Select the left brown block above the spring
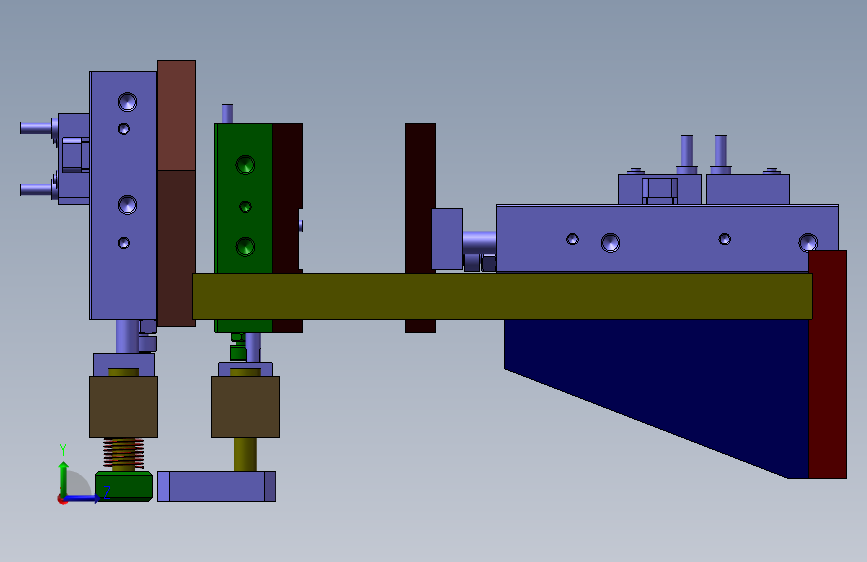 pyautogui.click(x=123, y=407)
